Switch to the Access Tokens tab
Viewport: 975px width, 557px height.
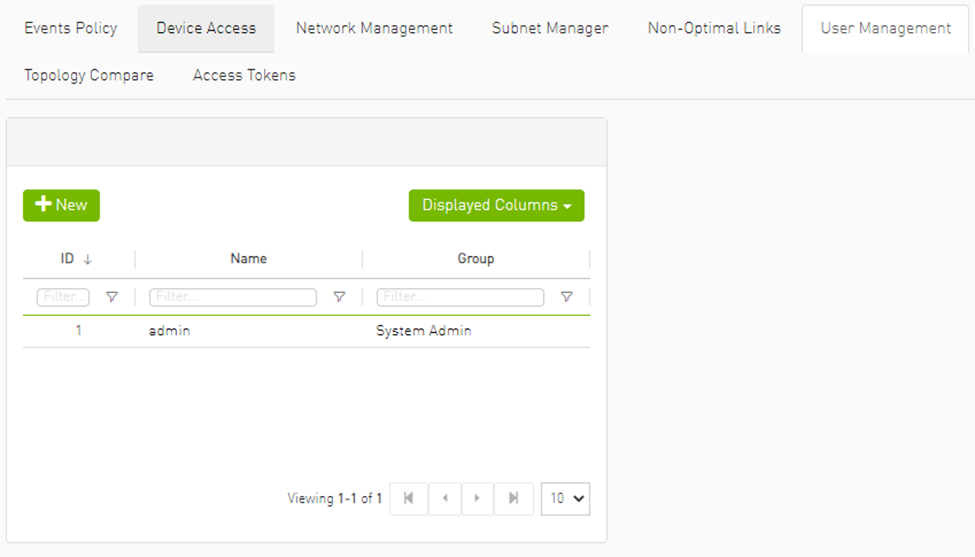[x=244, y=75]
